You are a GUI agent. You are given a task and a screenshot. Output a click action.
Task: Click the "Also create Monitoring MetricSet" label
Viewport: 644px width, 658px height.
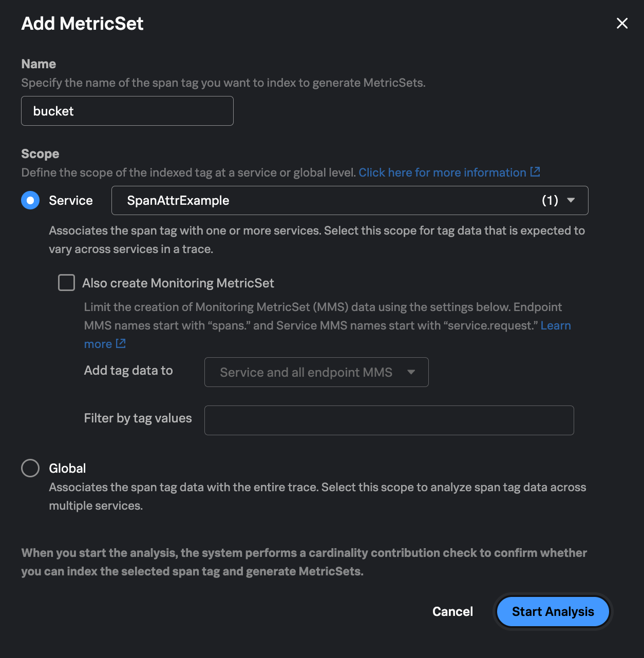pyautogui.click(x=178, y=283)
